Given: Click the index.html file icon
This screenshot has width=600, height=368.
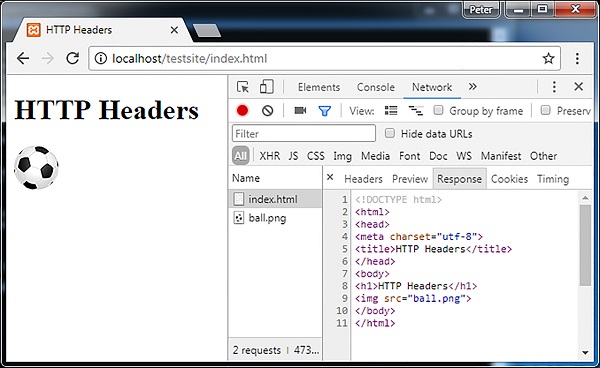Looking at the screenshot, I should pos(238,199).
